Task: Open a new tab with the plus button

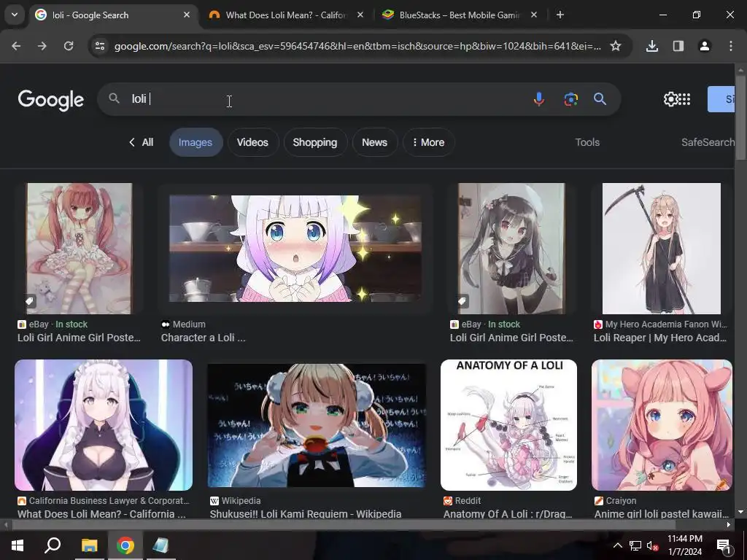Action: (x=560, y=15)
